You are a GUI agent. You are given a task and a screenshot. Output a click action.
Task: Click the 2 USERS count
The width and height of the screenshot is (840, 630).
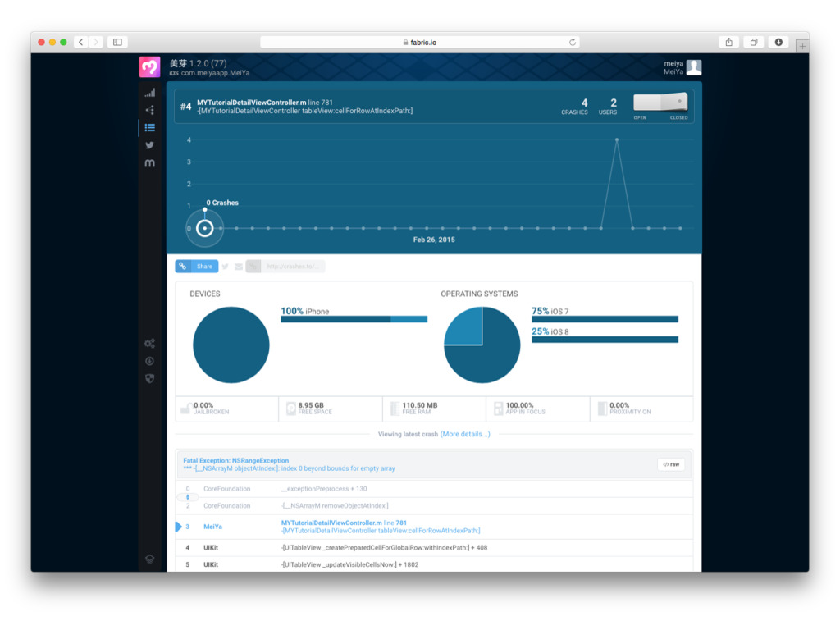pos(608,106)
